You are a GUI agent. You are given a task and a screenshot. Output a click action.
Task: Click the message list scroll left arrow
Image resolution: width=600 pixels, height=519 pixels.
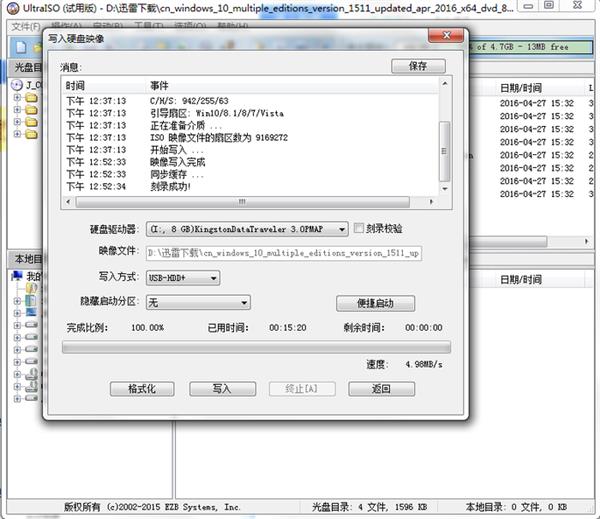[68, 202]
